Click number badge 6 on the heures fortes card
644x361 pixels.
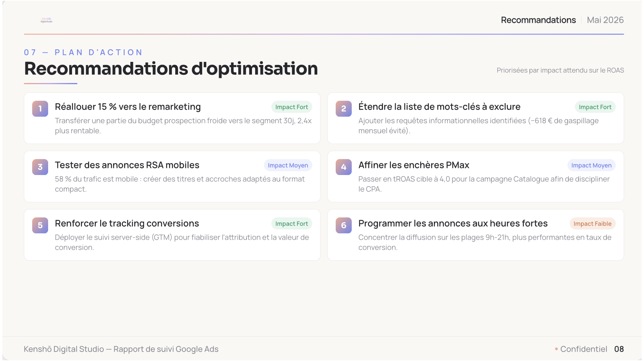[344, 225]
